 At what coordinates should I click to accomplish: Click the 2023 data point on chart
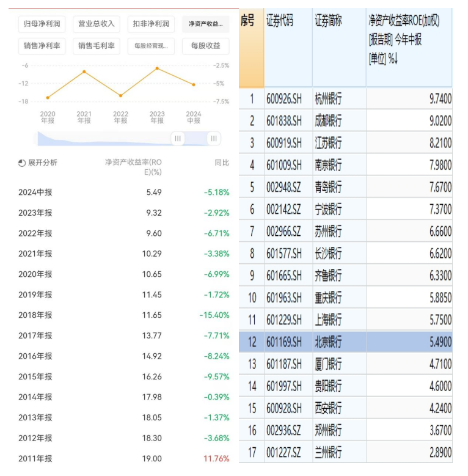point(157,68)
